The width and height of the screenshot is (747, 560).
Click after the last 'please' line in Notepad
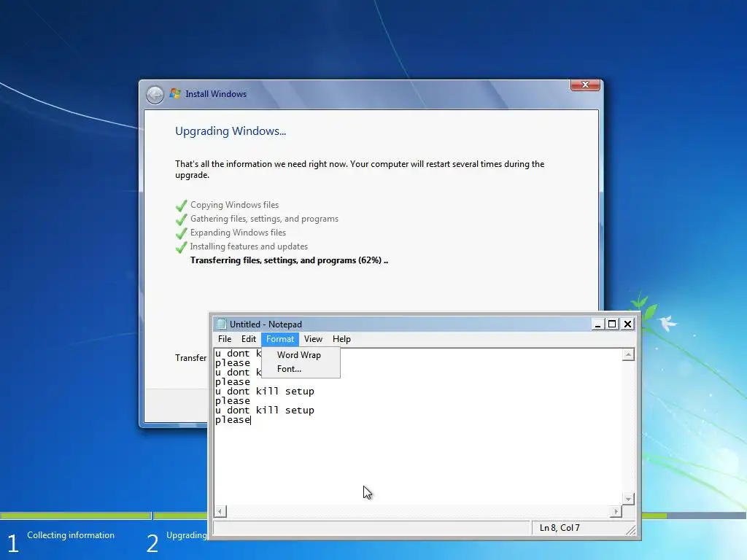(252, 420)
